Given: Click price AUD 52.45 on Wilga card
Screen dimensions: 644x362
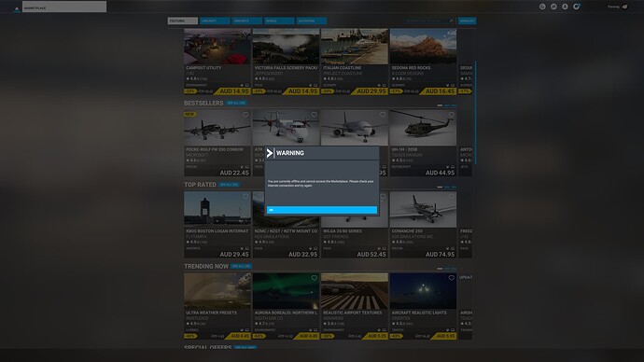Looking at the screenshot, I should pos(371,255).
